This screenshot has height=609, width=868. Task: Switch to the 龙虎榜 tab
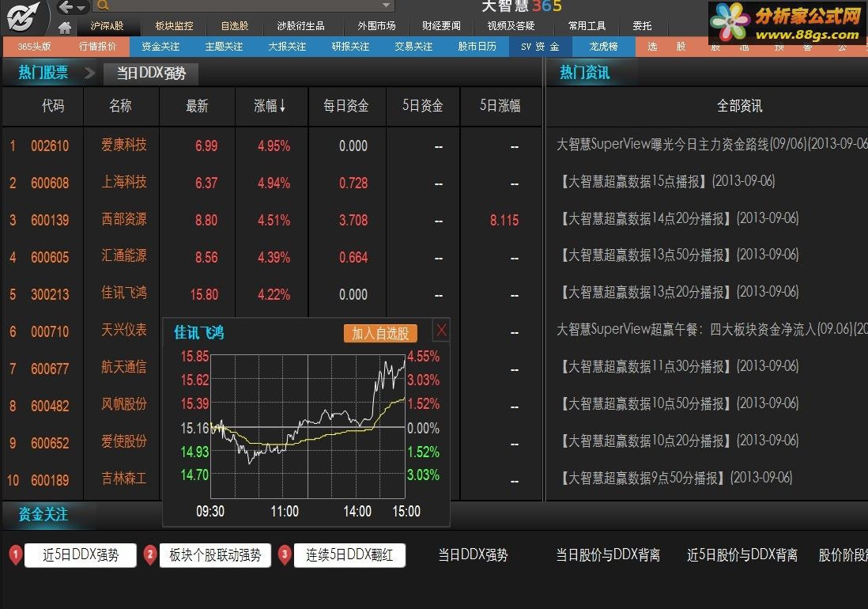(x=603, y=47)
